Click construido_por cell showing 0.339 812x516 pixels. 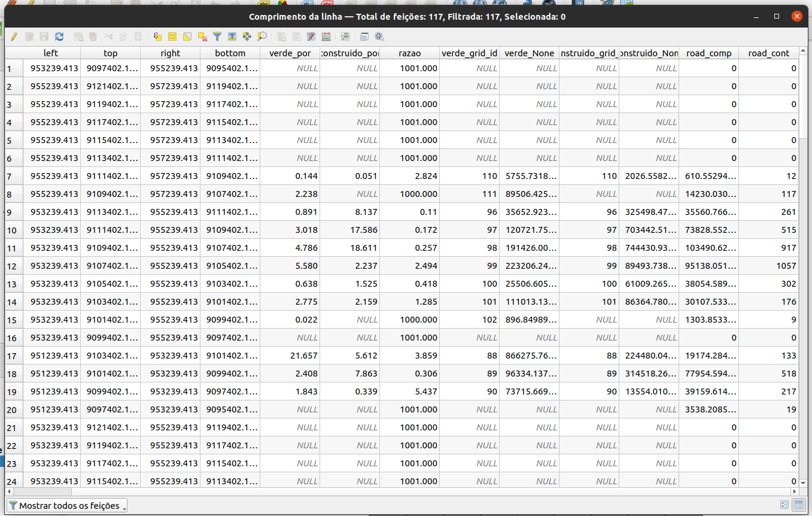350,391
